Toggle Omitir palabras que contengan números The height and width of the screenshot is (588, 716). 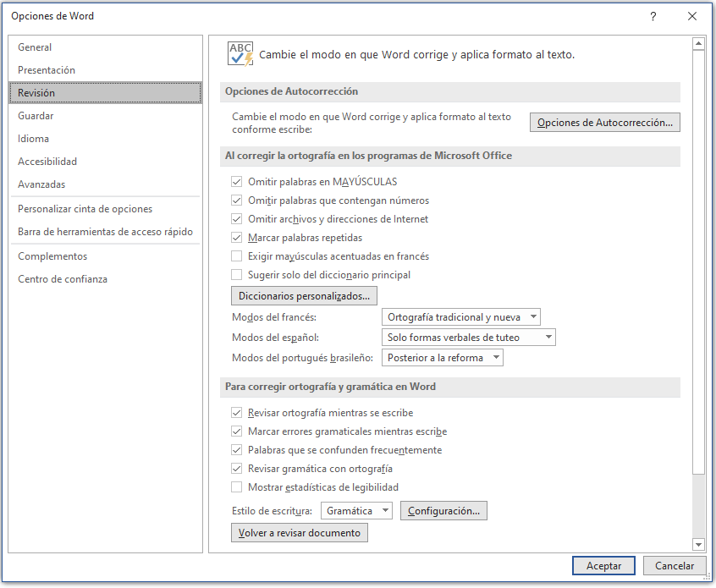236,201
